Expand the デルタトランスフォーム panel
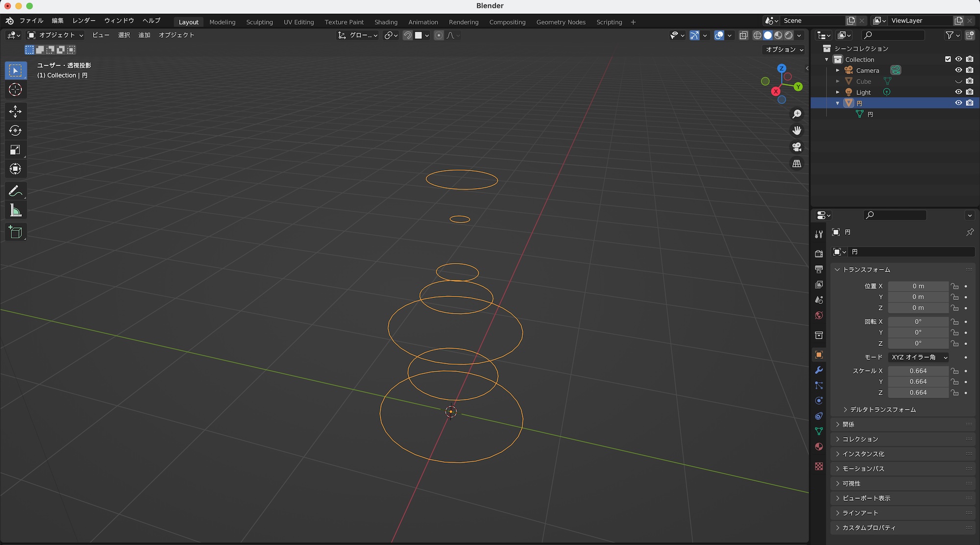The width and height of the screenshot is (980, 545). pyautogui.click(x=882, y=410)
